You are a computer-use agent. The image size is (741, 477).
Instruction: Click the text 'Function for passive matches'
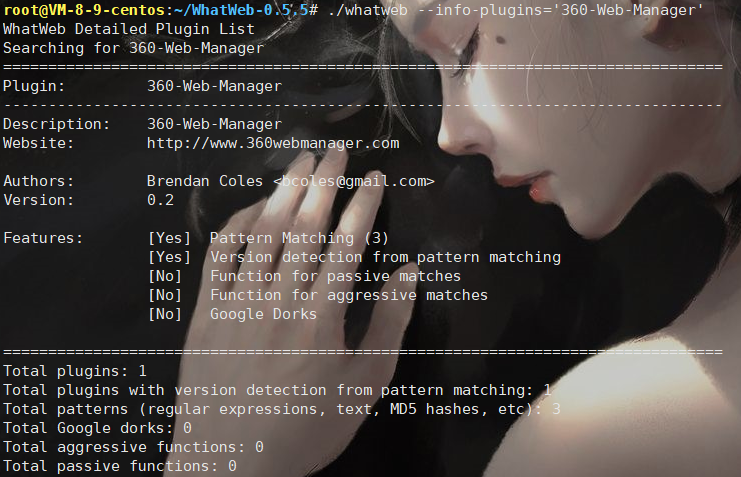coord(336,276)
